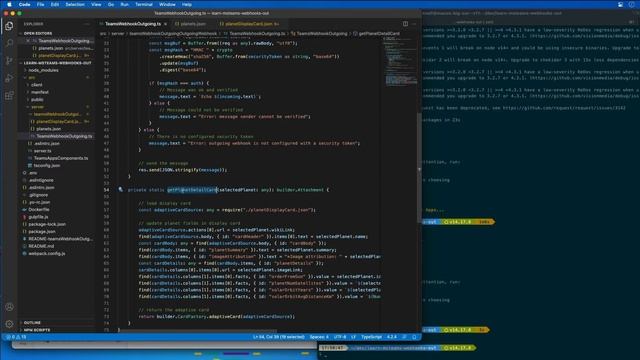Expand the manifest folder

point(40,92)
